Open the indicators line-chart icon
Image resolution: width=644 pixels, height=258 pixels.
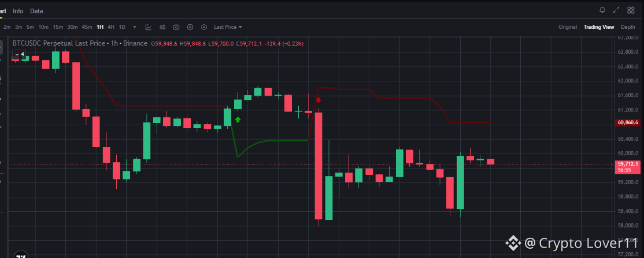coord(148,27)
